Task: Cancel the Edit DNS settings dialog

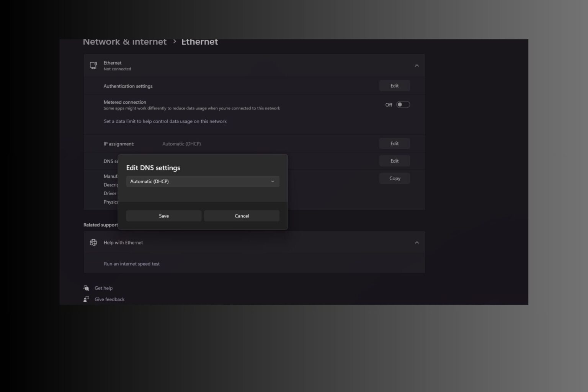Action: pyautogui.click(x=242, y=216)
